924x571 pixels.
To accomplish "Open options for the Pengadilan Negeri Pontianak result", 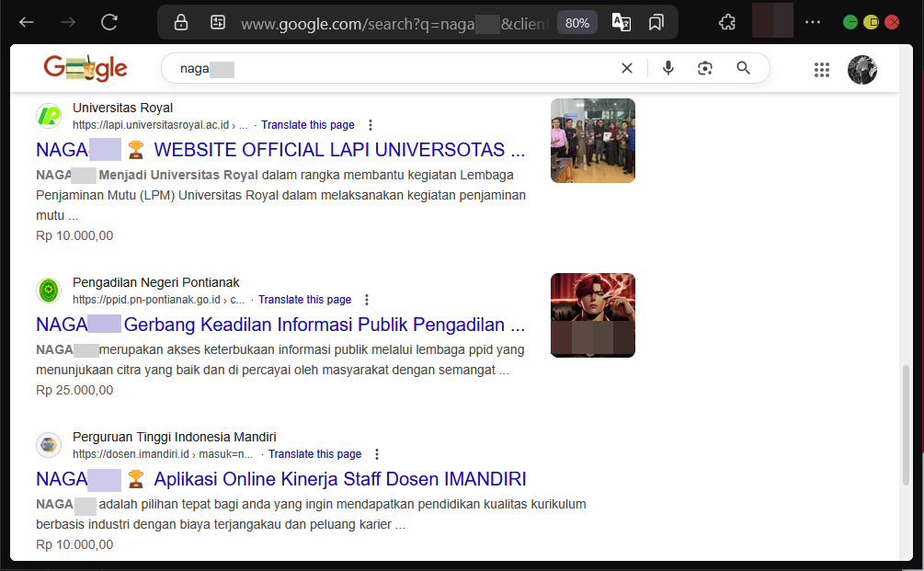I will (x=367, y=299).
